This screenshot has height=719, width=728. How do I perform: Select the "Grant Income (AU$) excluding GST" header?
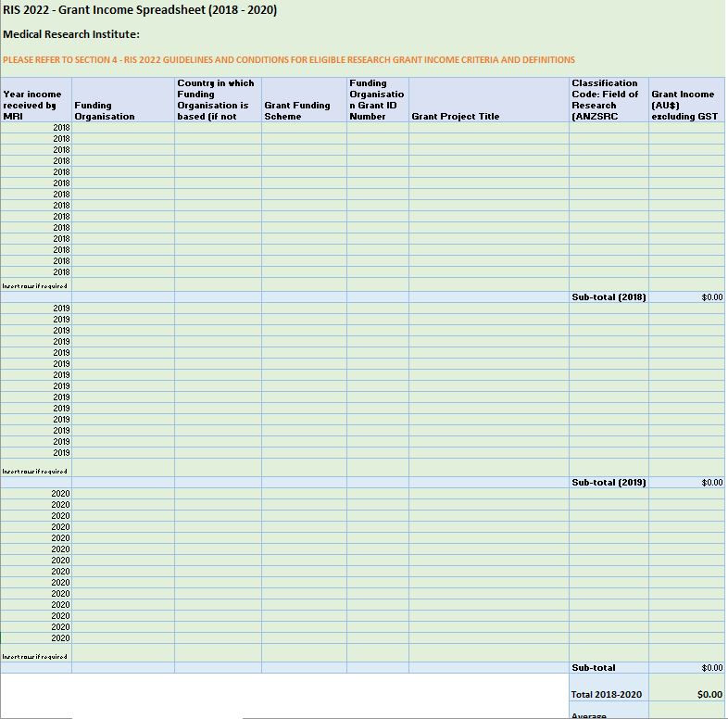point(686,100)
